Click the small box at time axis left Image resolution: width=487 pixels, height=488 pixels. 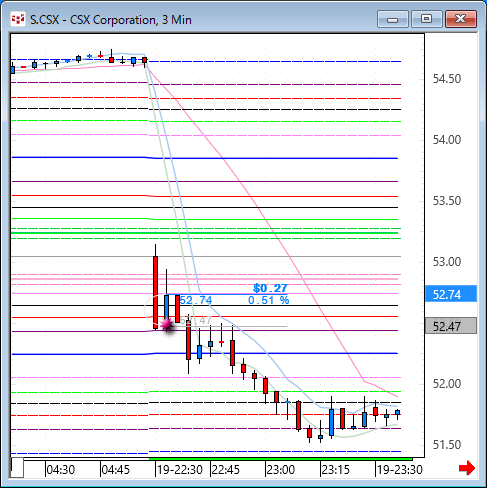pyautogui.click(x=17, y=468)
